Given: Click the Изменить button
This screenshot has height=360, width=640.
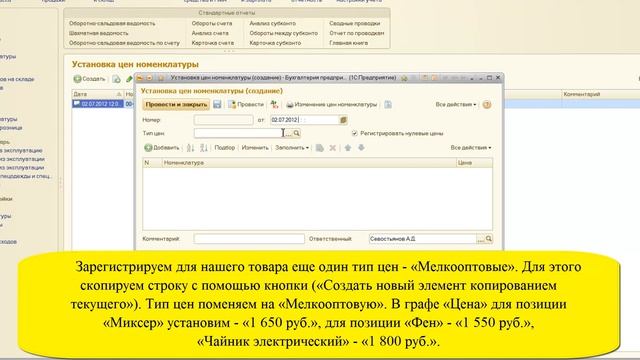Looking at the screenshot, I should pos(255,148).
